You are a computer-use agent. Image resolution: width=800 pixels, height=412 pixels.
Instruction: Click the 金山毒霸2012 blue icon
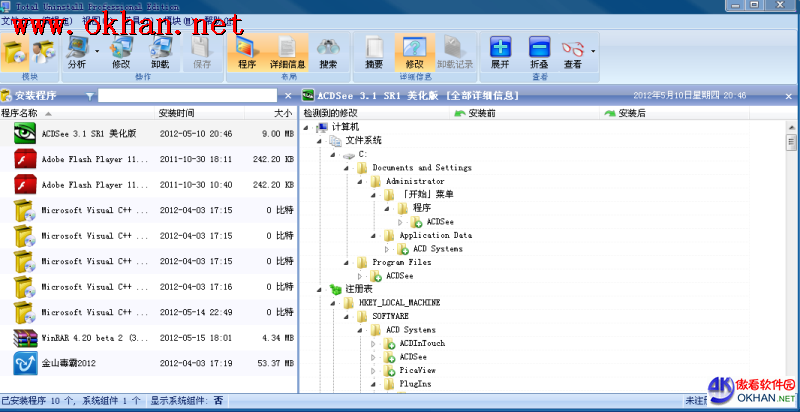(26, 363)
